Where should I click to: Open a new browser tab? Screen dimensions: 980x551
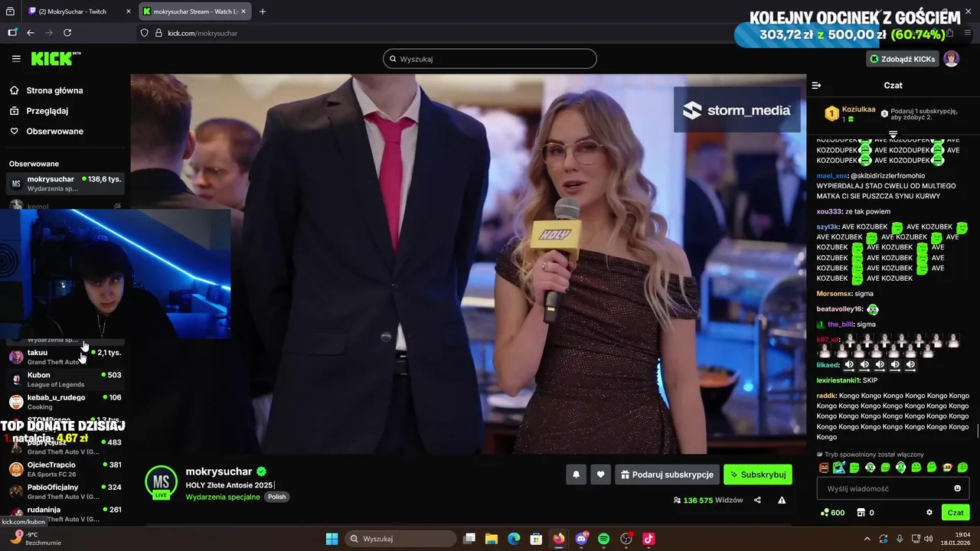(263, 11)
